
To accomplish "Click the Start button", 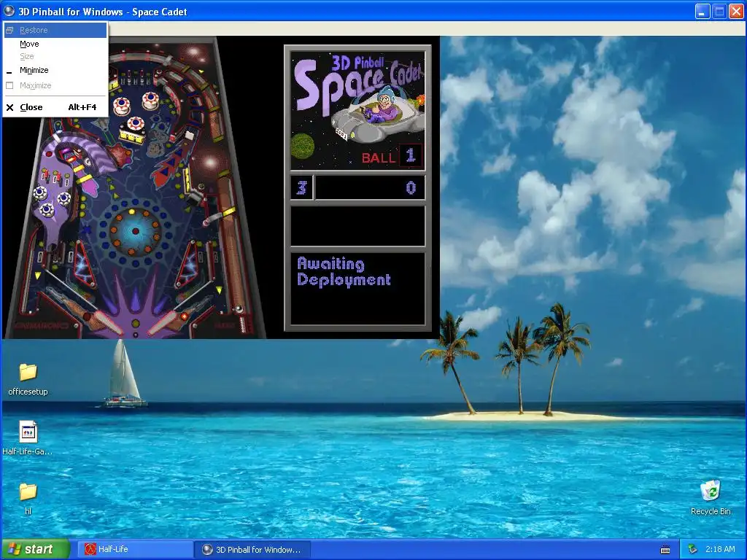I will point(35,549).
